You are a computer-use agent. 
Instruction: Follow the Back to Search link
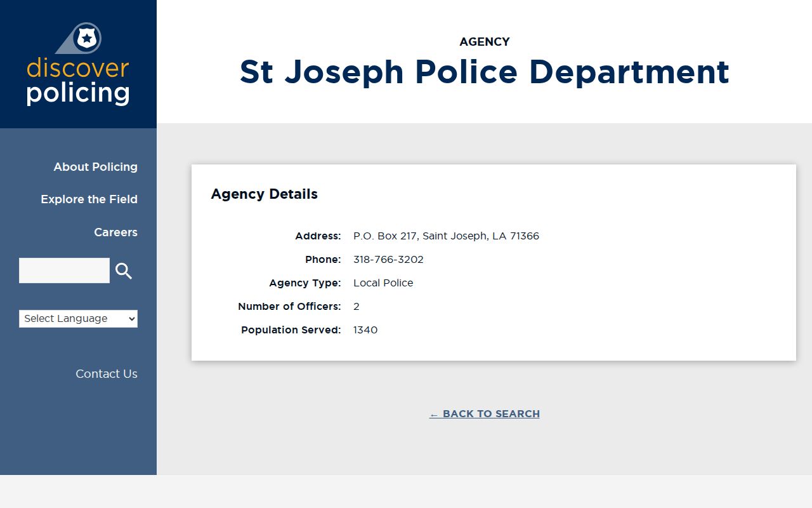[485, 414]
